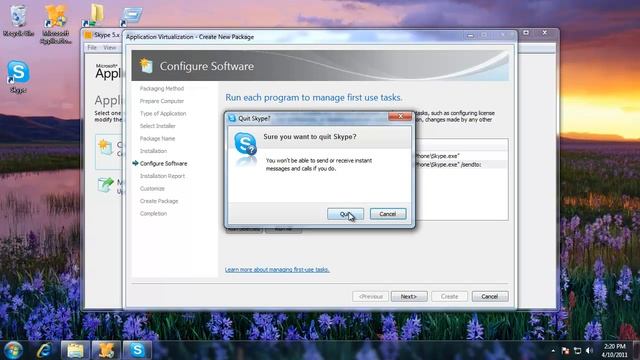
Task: Click Next in the Create New Package wizard
Action: pos(409,296)
